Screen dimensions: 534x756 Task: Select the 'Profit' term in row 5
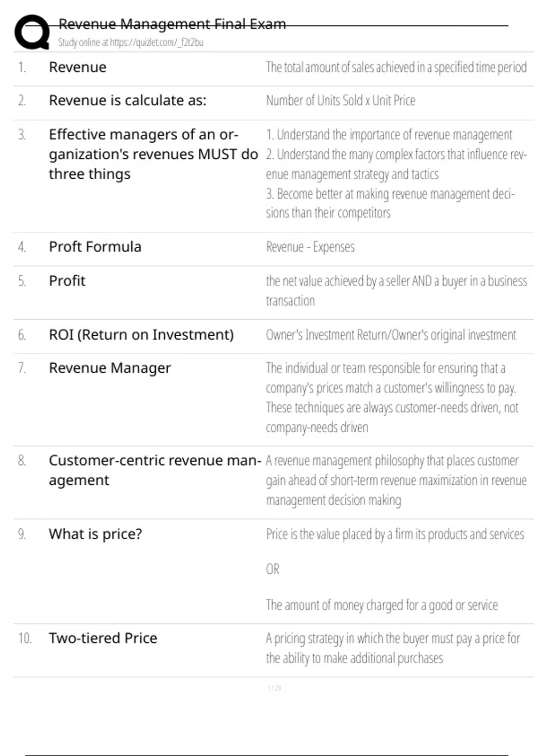[67, 281]
